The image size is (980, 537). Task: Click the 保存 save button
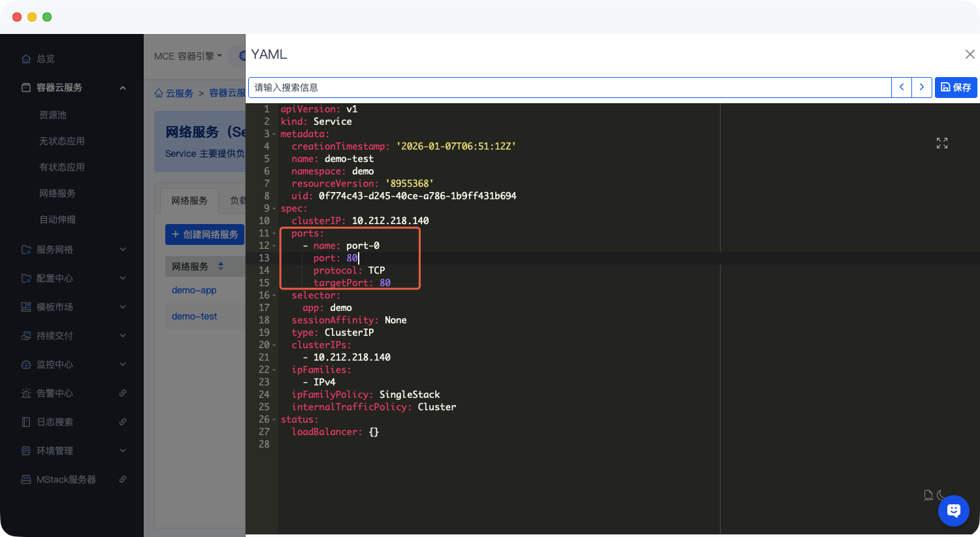955,88
